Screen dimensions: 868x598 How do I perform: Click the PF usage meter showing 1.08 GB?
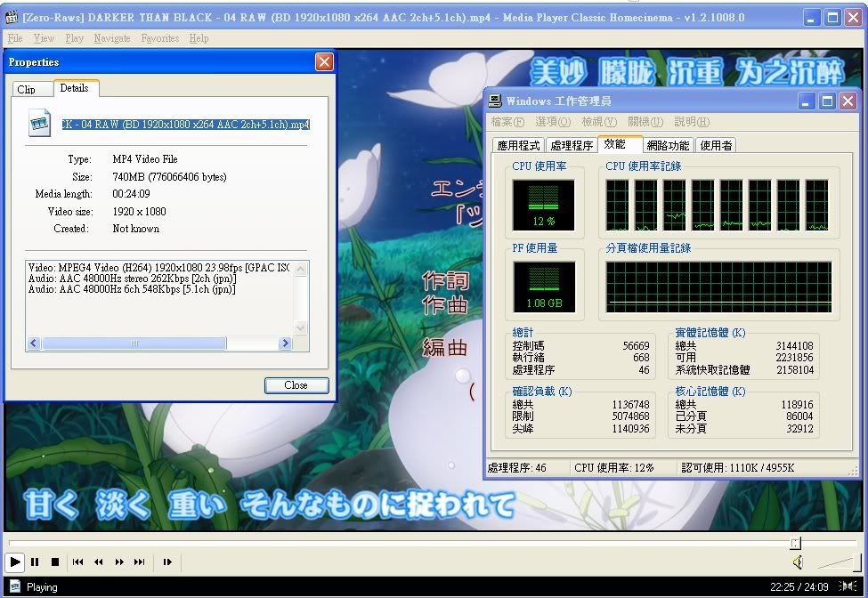pyautogui.click(x=544, y=287)
